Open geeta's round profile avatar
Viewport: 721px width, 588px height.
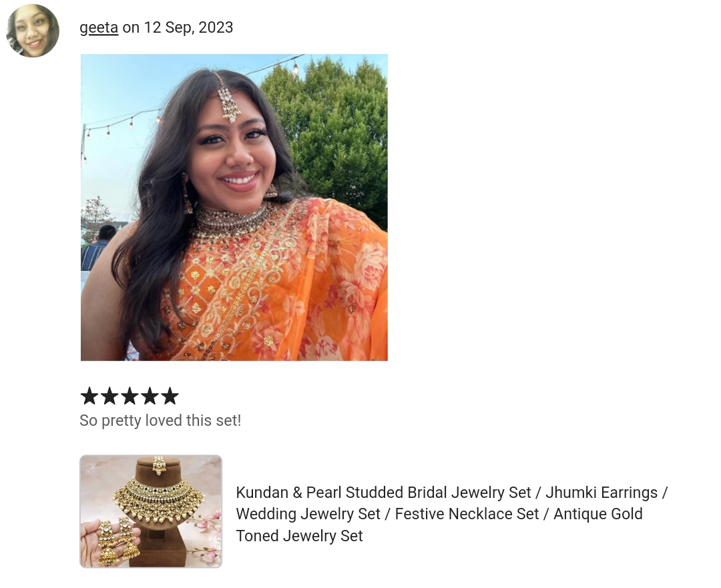[x=33, y=31]
